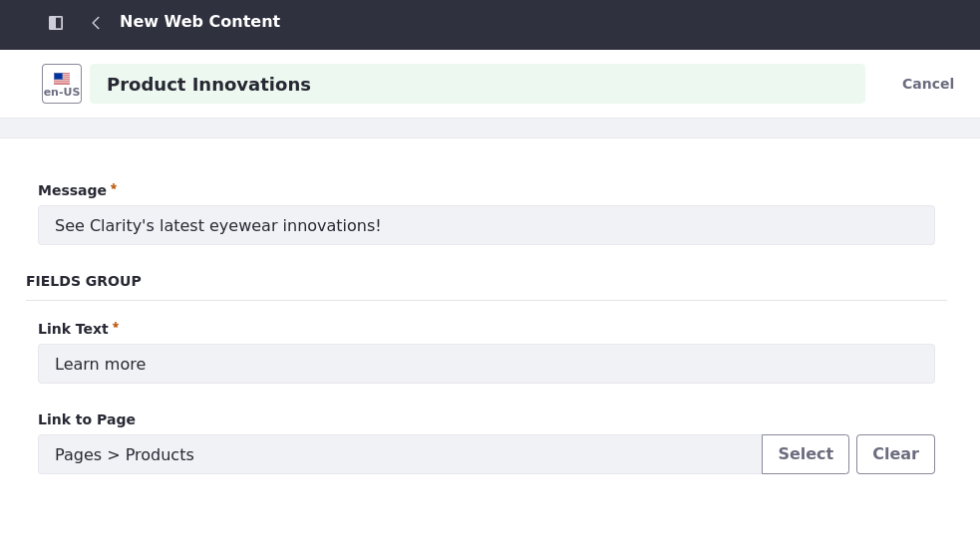Click the Message field label
The height and width of the screenshot is (539, 980).
[x=72, y=190]
